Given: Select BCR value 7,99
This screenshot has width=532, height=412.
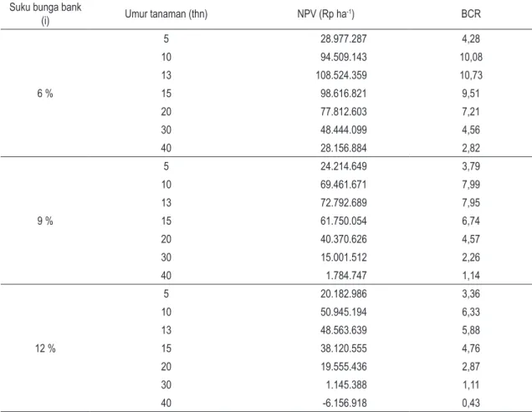Looking at the screenshot, I should coord(471,185).
